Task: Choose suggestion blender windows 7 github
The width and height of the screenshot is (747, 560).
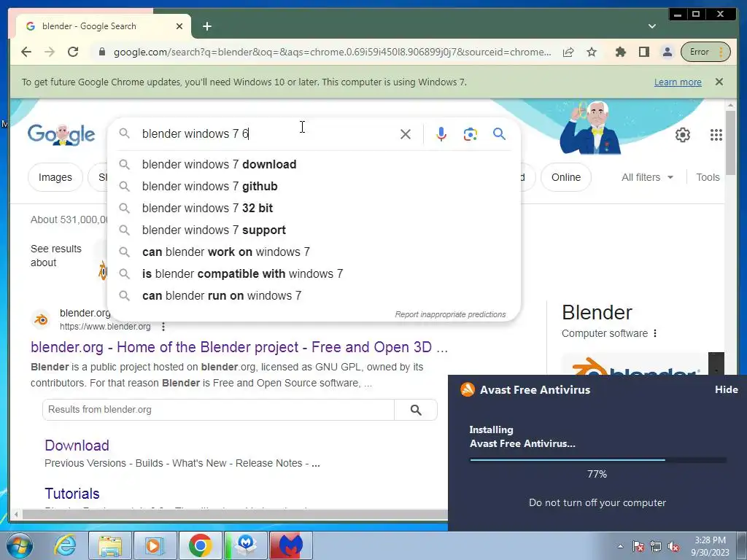Action: [x=314, y=186]
